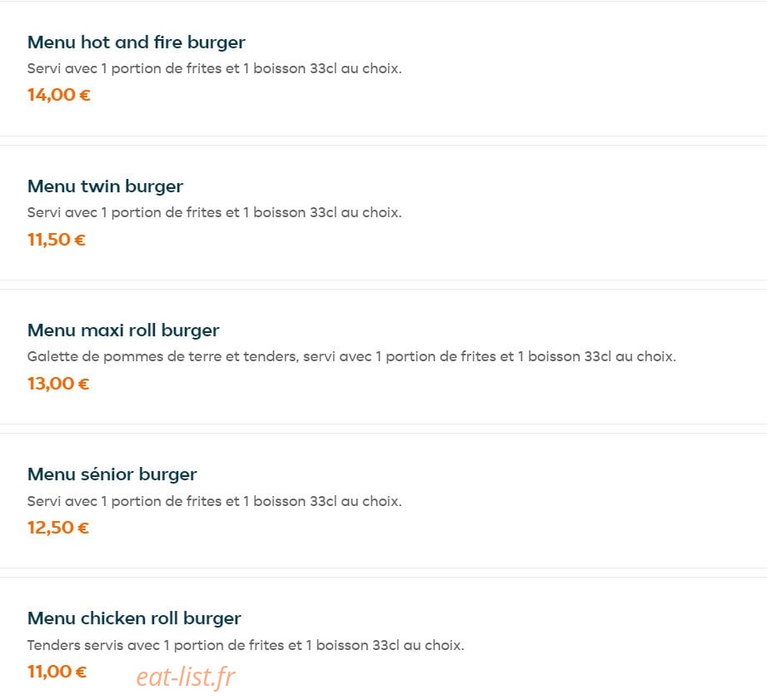Click the Galette de pommes de terre description

tap(351, 357)
